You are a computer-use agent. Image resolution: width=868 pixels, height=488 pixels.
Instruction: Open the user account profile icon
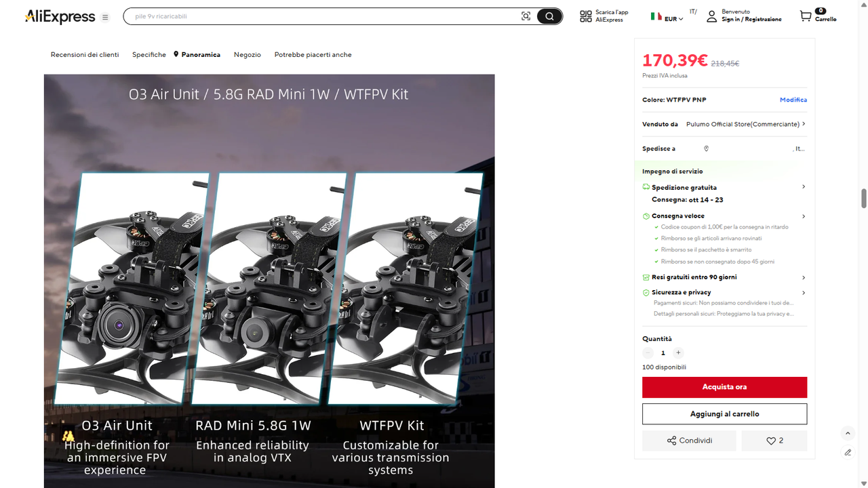[711, 16]
